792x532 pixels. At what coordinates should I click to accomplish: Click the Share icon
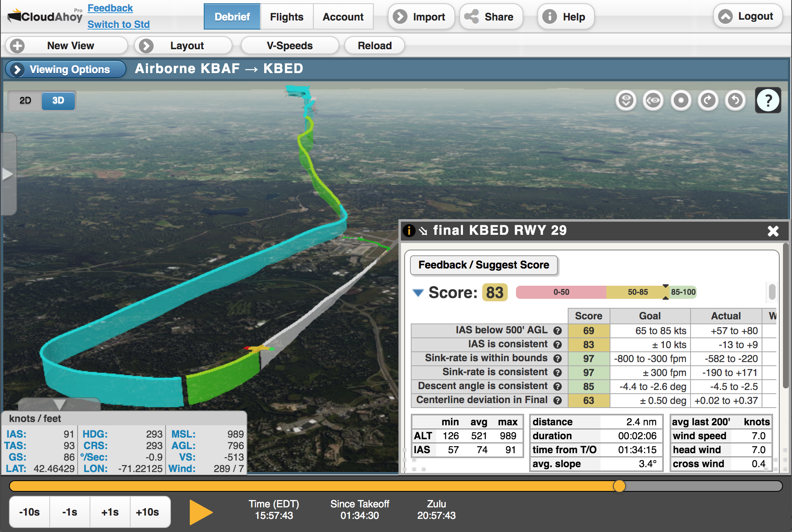tap(472, 17)
